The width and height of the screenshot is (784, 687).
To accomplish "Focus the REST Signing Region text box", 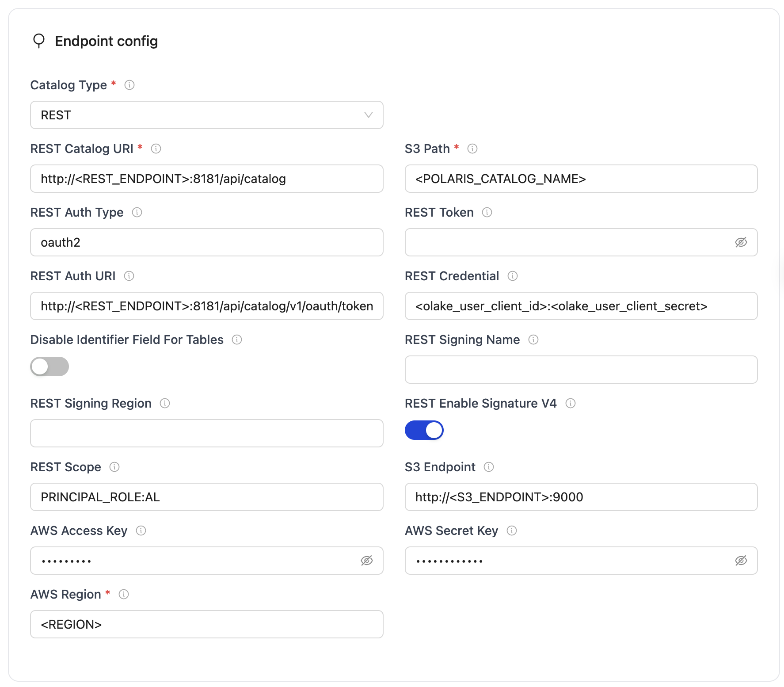I will click(206, 433).
